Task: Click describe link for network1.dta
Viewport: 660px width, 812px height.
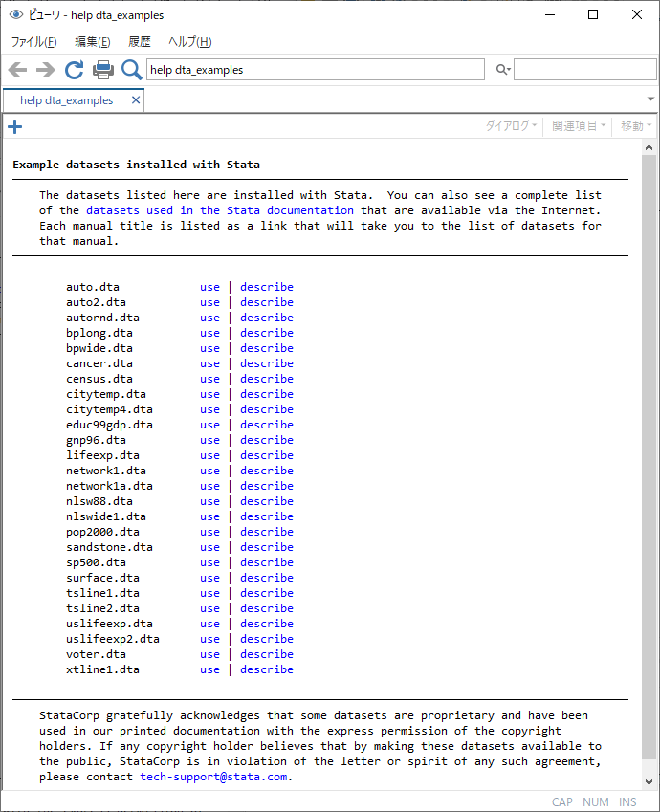Action: coord(267,471)
